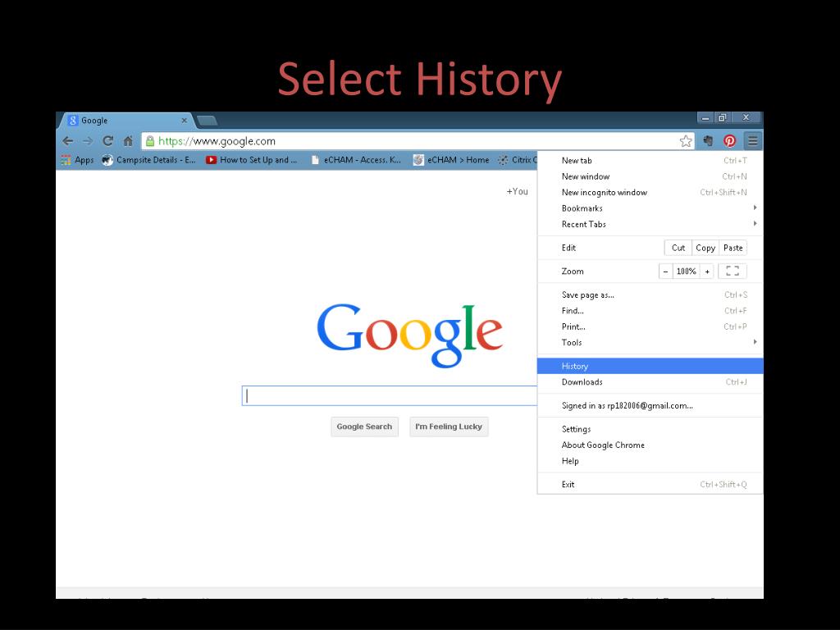Screen dimensions: 840x630
Task: Select New window from the menu
Action: click(x=651, y=176)
